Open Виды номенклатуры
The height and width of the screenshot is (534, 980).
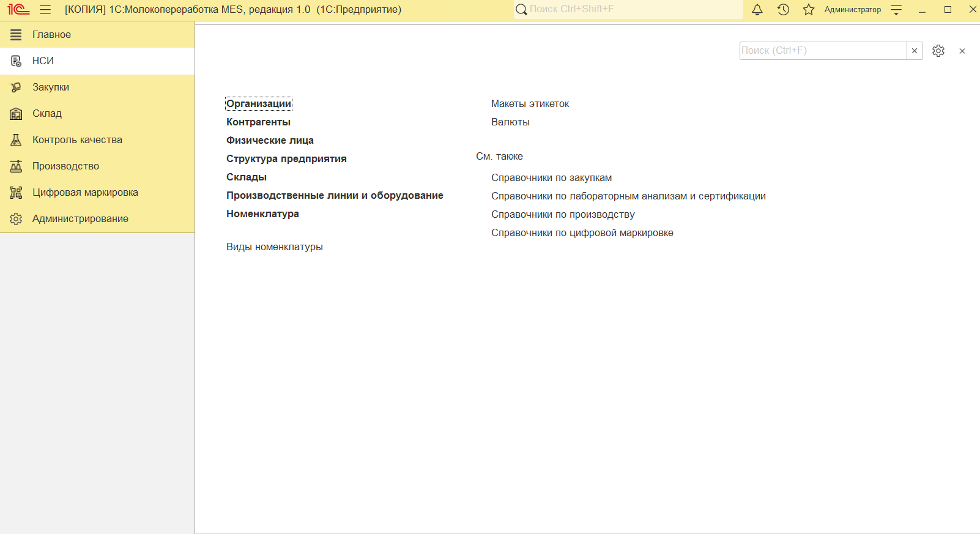275,247
